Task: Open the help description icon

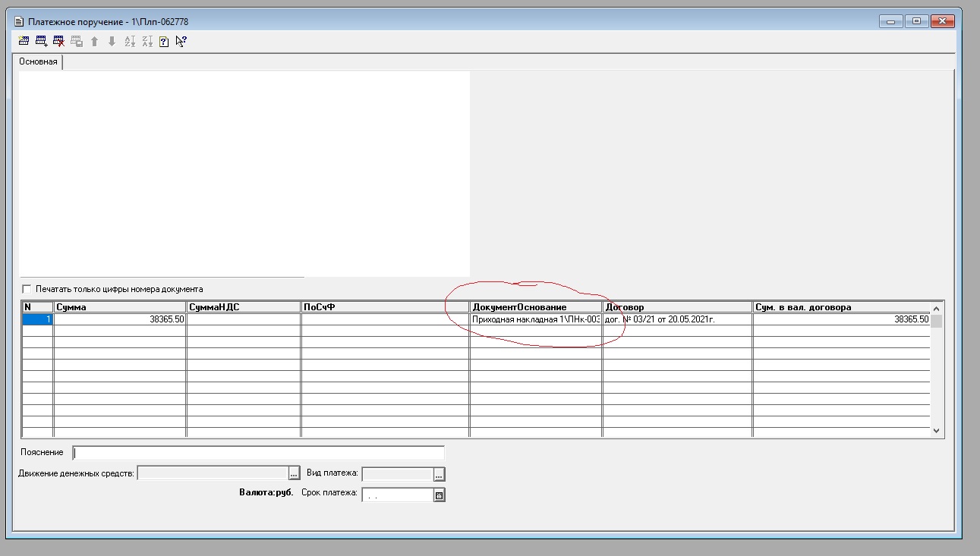Action: click(x=164, y=42)
